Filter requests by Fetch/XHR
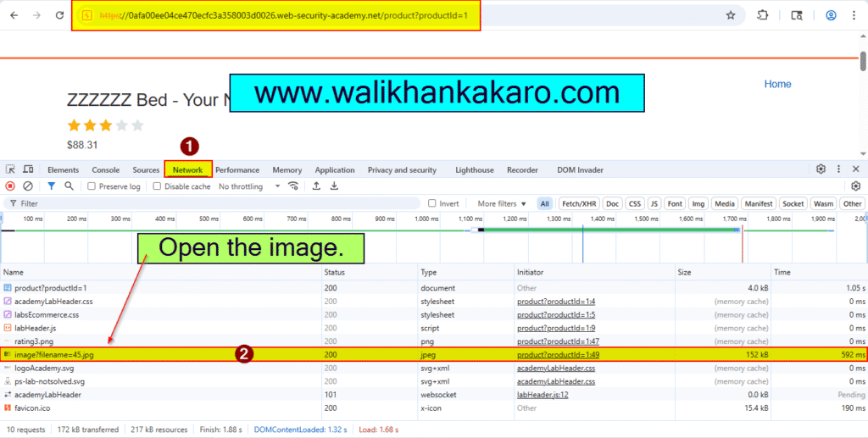This screenshot has height=438, width=868. tap(579, 203)
